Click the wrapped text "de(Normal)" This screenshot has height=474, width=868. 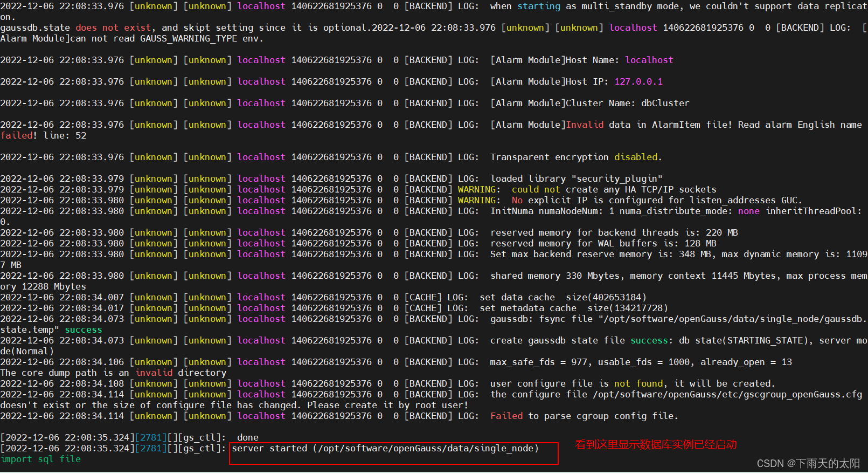27,352
